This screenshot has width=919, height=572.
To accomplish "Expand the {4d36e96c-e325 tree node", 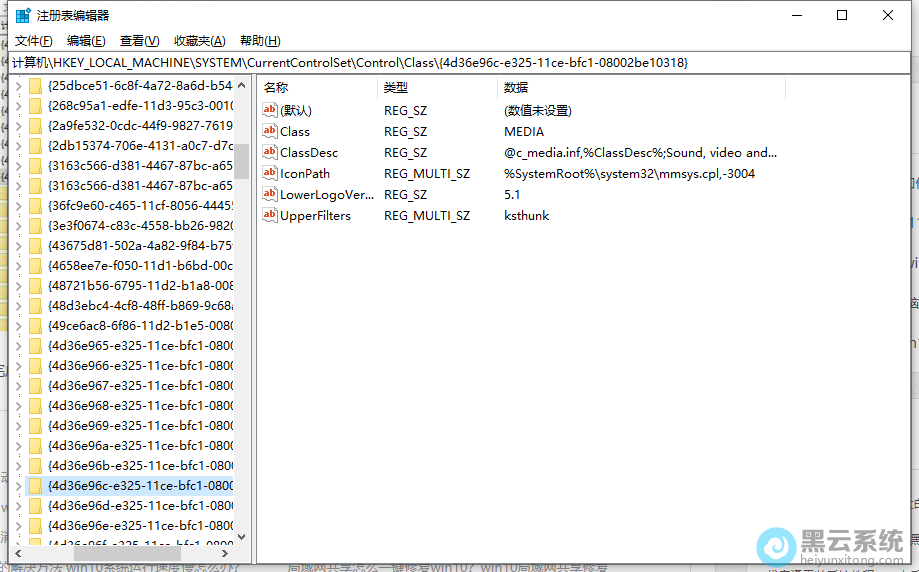I will (x=18, y=486).
